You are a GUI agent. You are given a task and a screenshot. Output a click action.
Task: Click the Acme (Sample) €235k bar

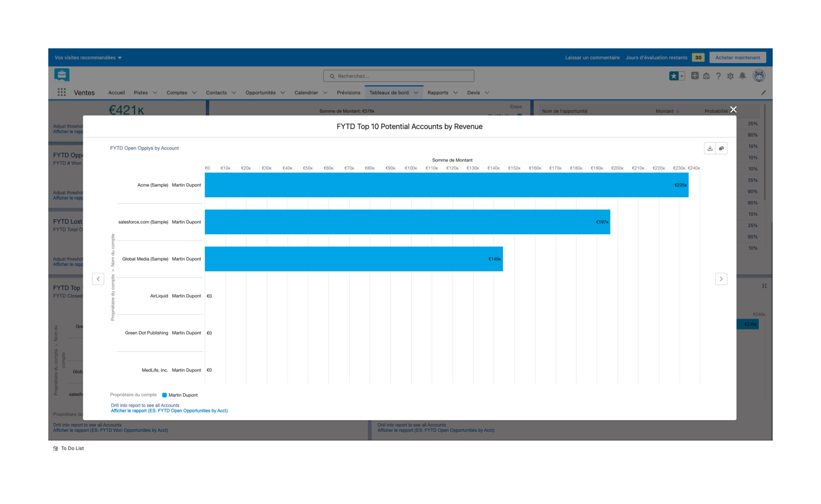(x=447, y=185)
